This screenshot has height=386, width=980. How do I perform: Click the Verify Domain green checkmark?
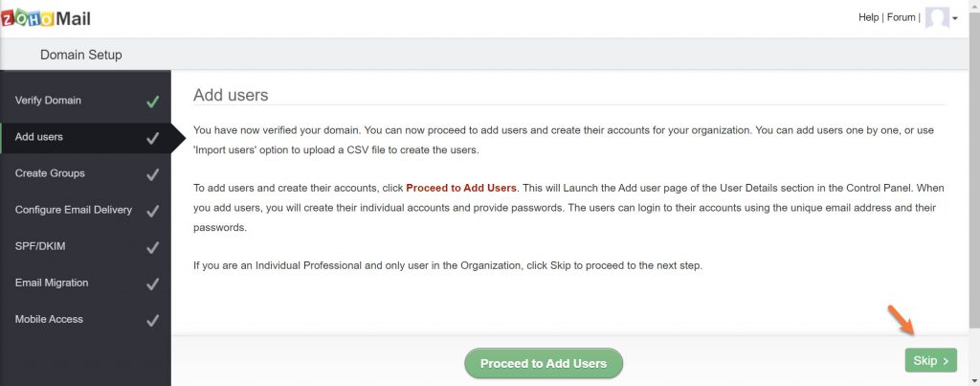151,101
